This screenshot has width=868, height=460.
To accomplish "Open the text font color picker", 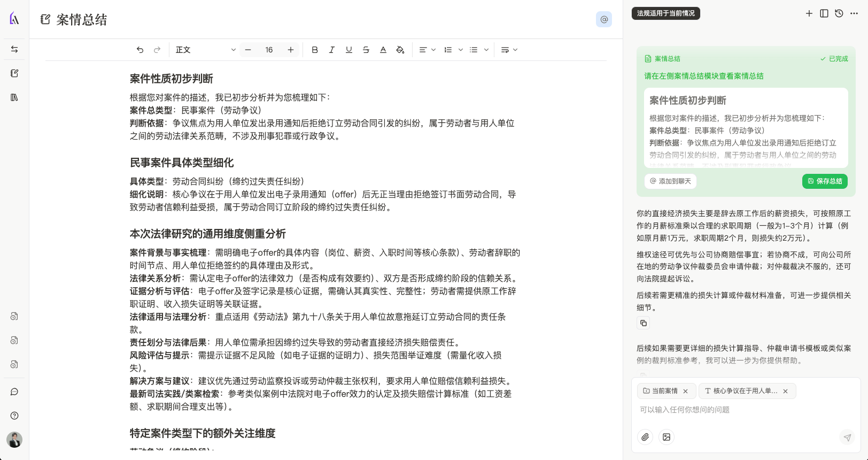I will 383,50.
